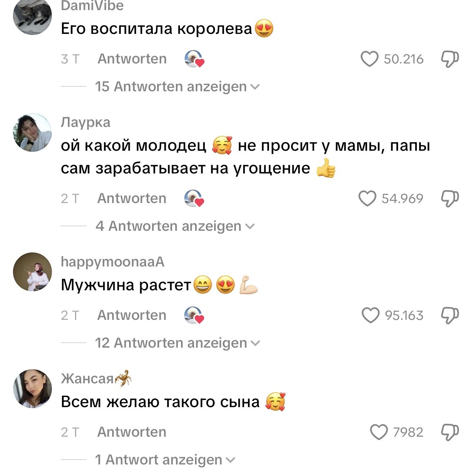
Task: Like the comment by DamiVibe
Action: coord(370,59)
